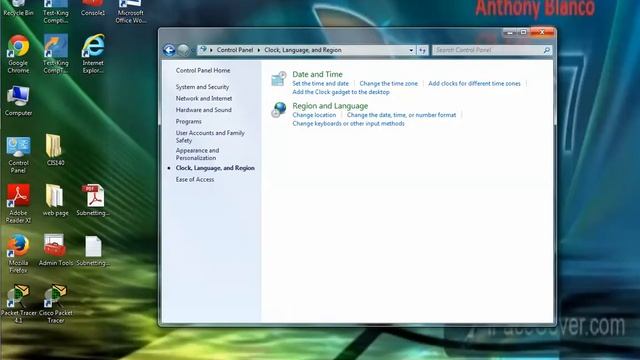
Task: Click Change the date, time, or number format
Action: pos(401,115)
